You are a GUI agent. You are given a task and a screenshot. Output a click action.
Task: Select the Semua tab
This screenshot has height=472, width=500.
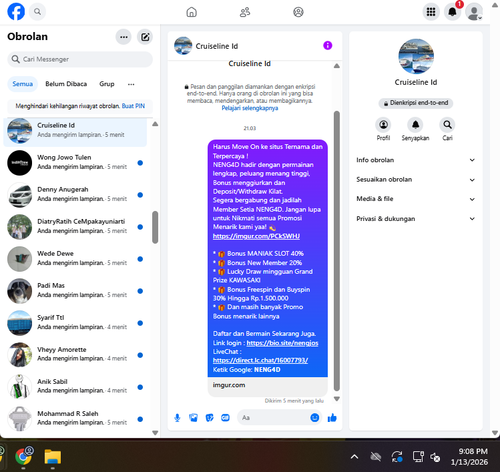point(23,84)
